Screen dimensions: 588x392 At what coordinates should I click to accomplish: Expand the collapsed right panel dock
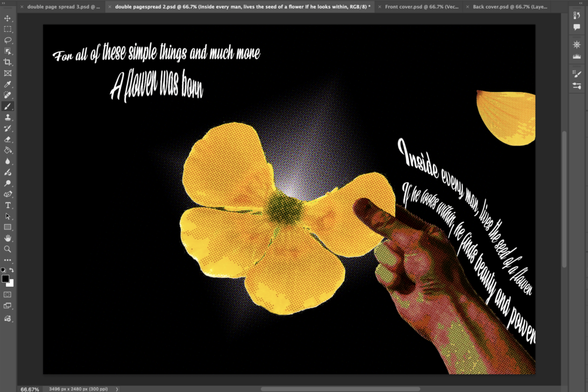[581, 3]
